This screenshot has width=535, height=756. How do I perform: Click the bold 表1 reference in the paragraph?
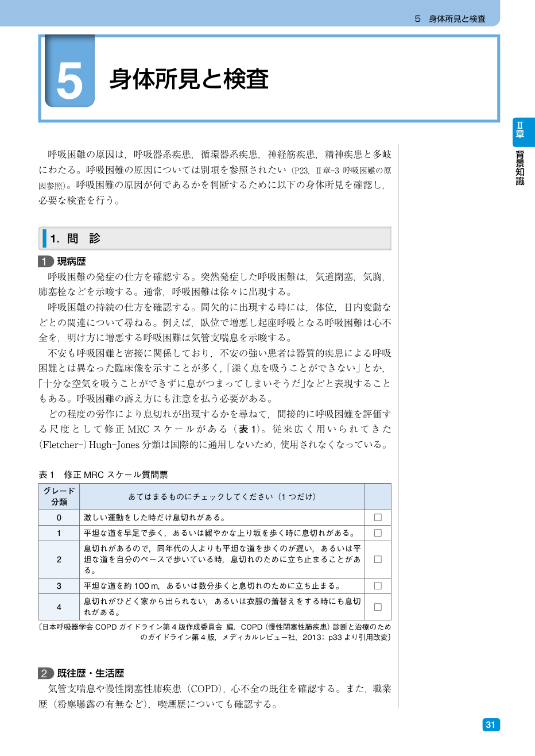pyautogui.click(x=247, y=429)
